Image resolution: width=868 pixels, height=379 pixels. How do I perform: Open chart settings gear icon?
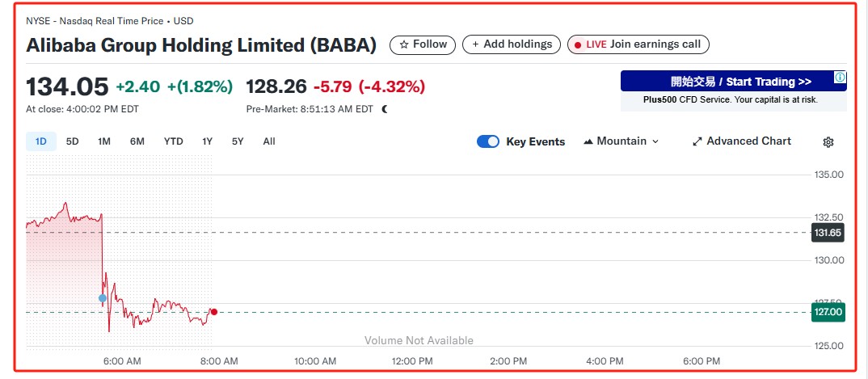(828, 142)
